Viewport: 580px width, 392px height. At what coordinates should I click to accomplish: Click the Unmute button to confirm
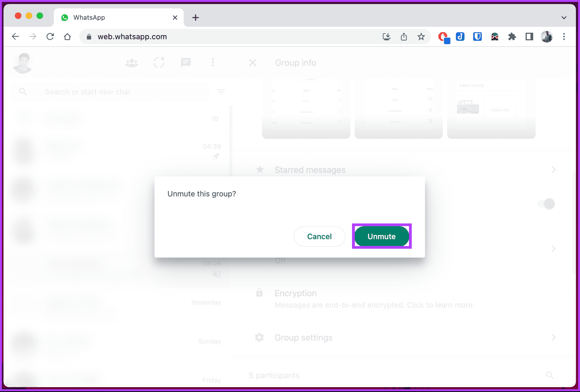pos(381,236)
